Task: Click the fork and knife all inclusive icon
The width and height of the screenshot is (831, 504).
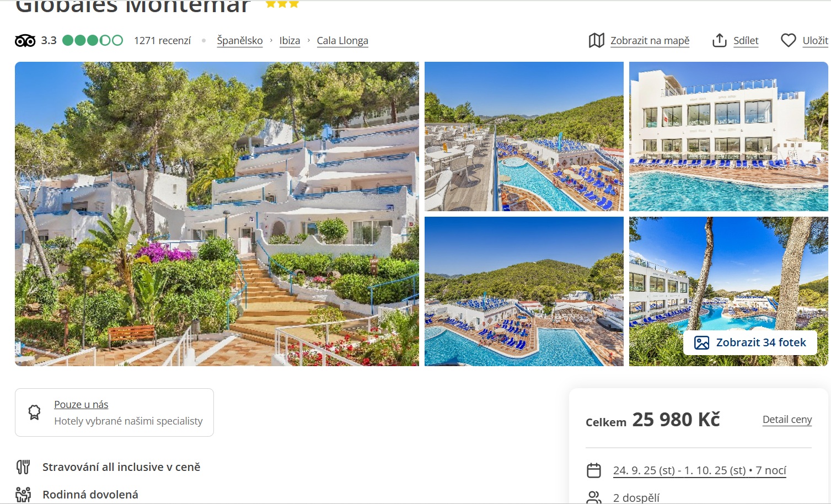Action: [x=23, y=467]
